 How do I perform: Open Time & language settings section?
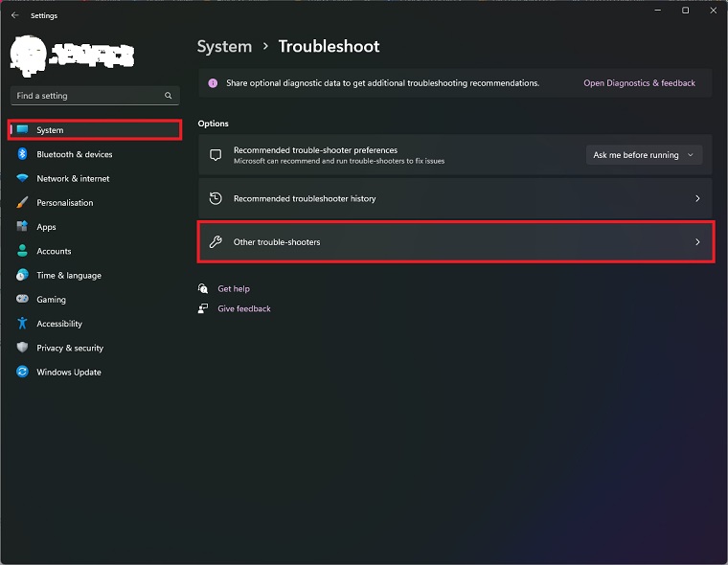(x=69, y=276)
